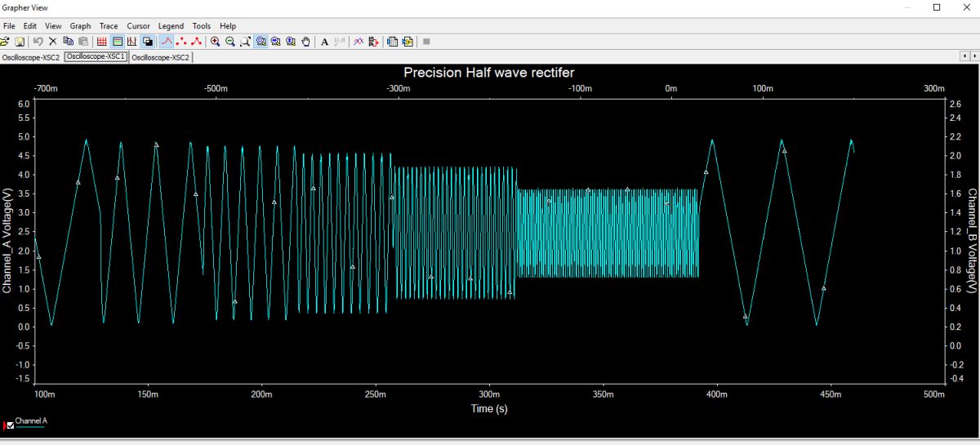Select the lines-and-symbols trace style icon

click(x=197, y=41)
